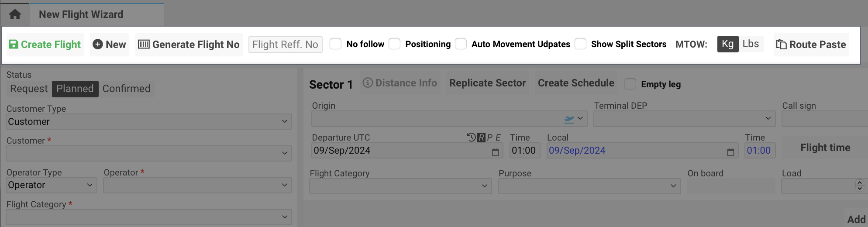The image size is (868, 227).
Task: Click the plus icon on New
Action: click(x=98, y=45)
